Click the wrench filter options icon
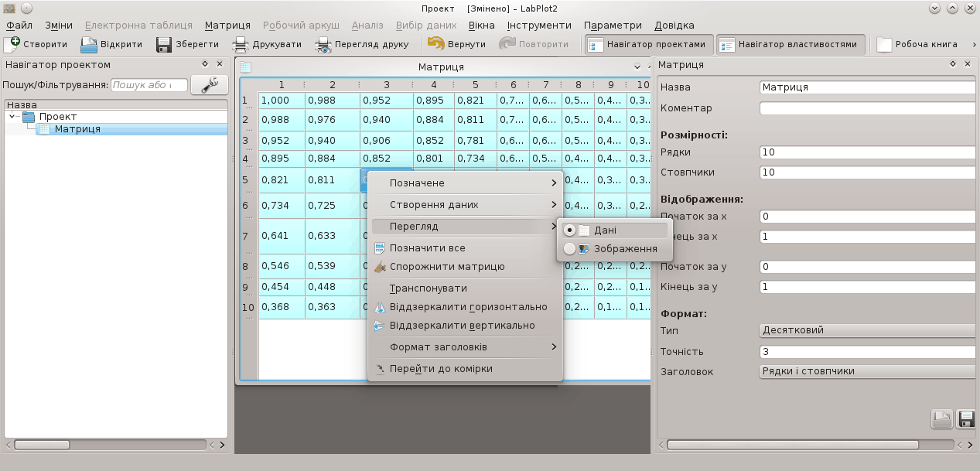This screenshot has height=471, width=980. 209,85
